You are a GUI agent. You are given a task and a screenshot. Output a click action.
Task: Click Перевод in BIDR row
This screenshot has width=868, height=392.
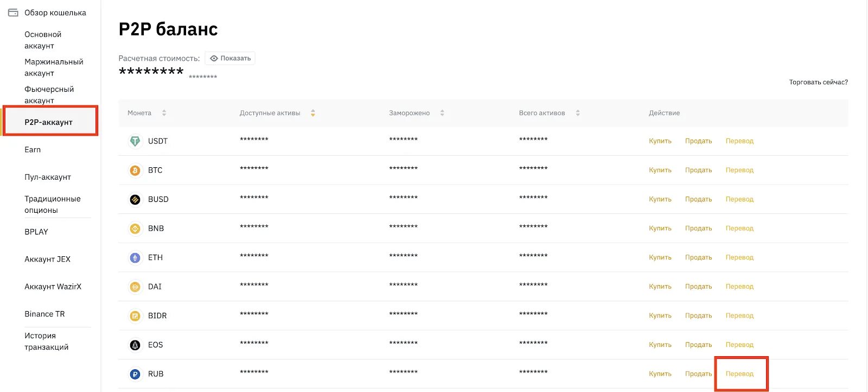(739, 316)
